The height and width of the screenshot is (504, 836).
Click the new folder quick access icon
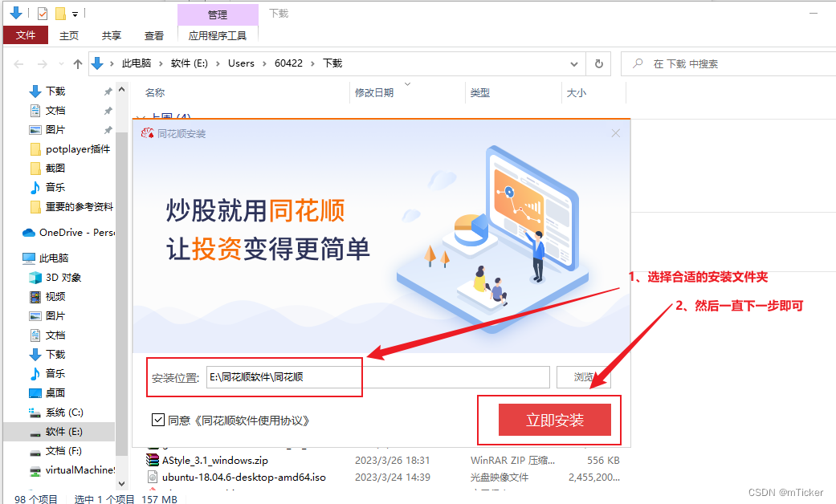pos(61,14)
